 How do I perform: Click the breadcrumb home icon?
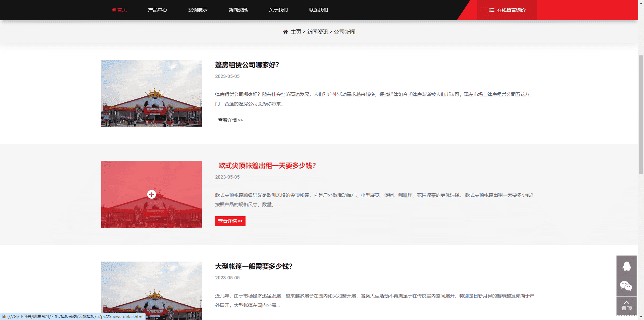point(285,32)
